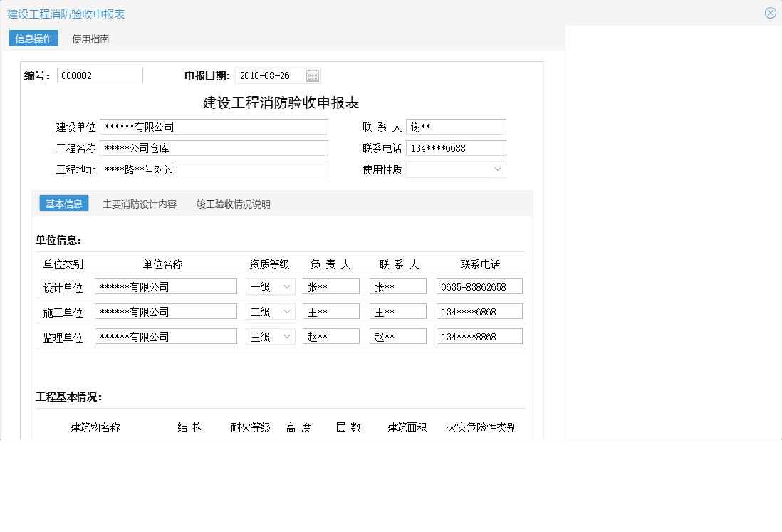Click the 编号 input field

pos(100,75)
